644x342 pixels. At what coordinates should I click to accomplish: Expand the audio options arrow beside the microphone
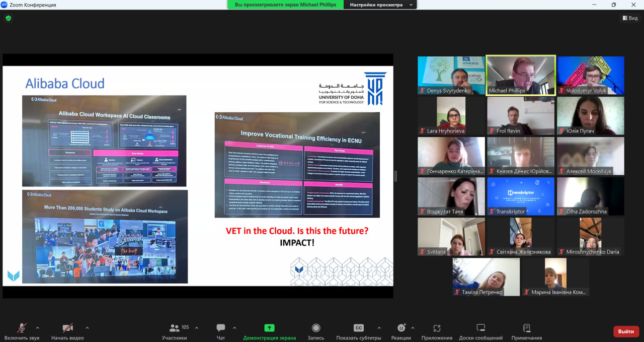pyautogui.click(x=37, y=327)
